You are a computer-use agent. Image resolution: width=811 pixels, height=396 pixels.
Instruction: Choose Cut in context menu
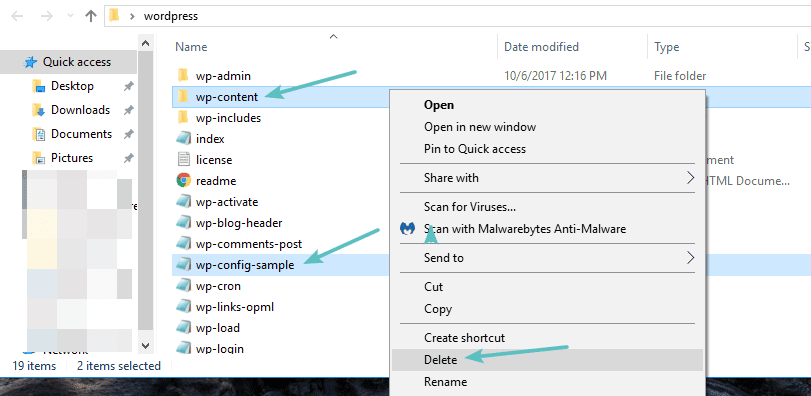[x=549, y=287]
